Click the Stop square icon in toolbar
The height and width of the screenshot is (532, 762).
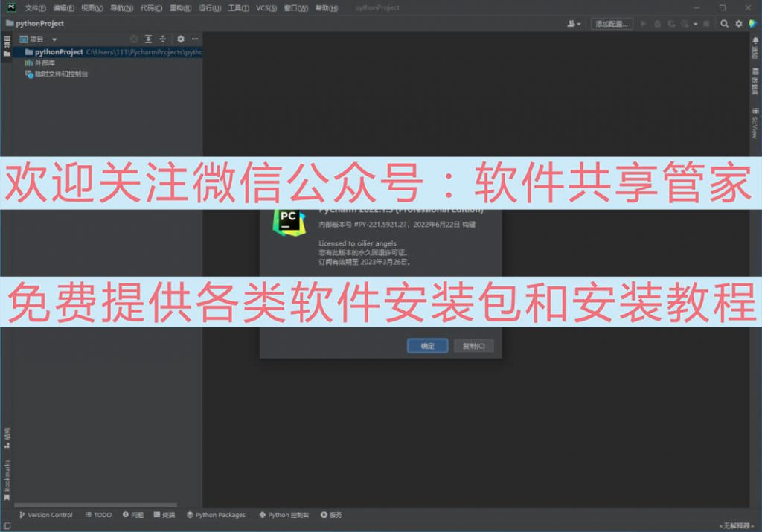pyautogui.click(x=707, y=23)
